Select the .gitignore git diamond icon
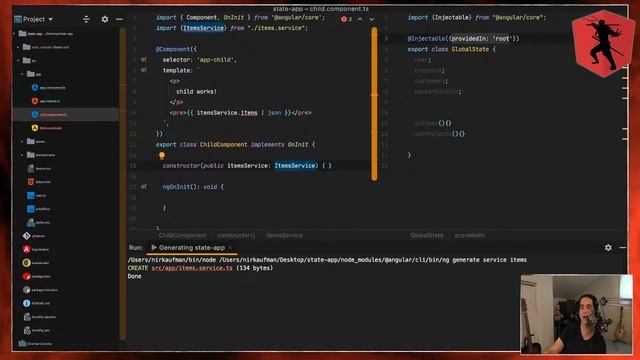The image size is (640, 360). [27, 236]
